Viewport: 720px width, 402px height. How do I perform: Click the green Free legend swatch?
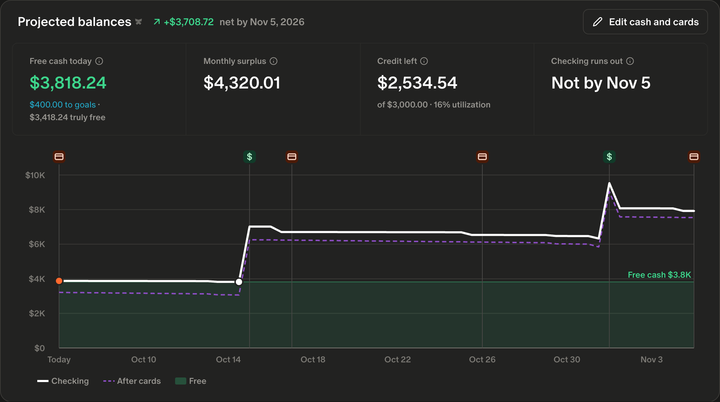coord(180,381)
